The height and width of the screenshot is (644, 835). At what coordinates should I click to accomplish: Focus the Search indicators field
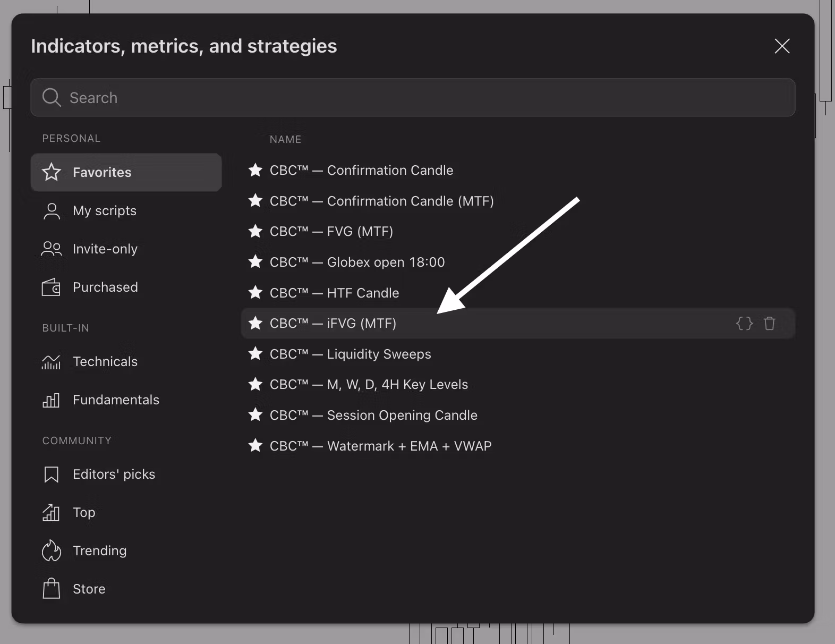tap(413, 98)
